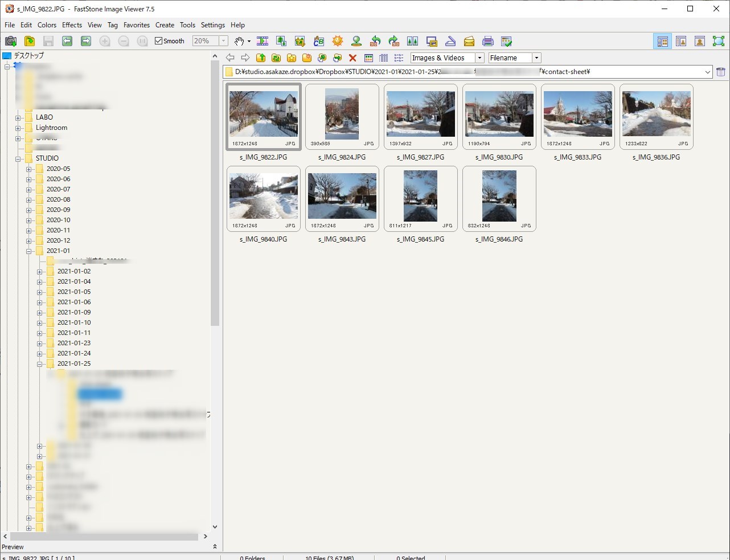Open the Filename sort dropdown
Image resolution: width=730 pixels, height=560 pixels.
tap(535, 58)
